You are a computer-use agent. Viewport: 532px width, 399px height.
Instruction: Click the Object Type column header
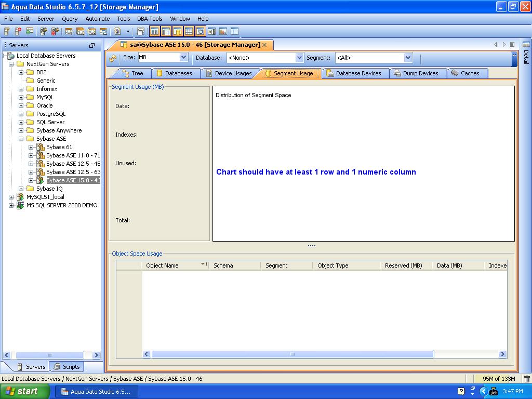click(346, 265)
